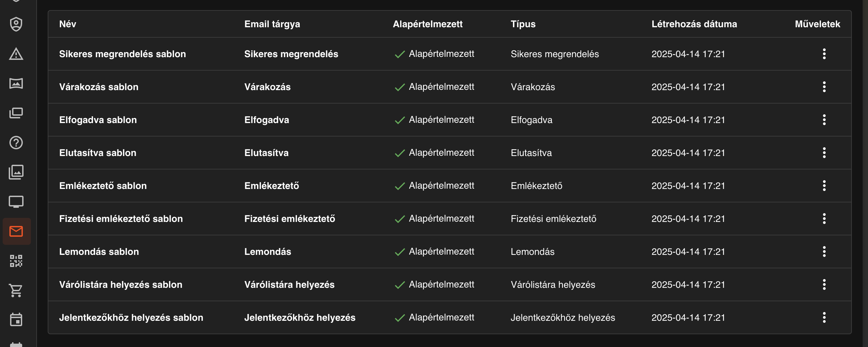868x347 pixels.
Task: Click the monitor display sidebar icon
Action: (x=16, y=202)
